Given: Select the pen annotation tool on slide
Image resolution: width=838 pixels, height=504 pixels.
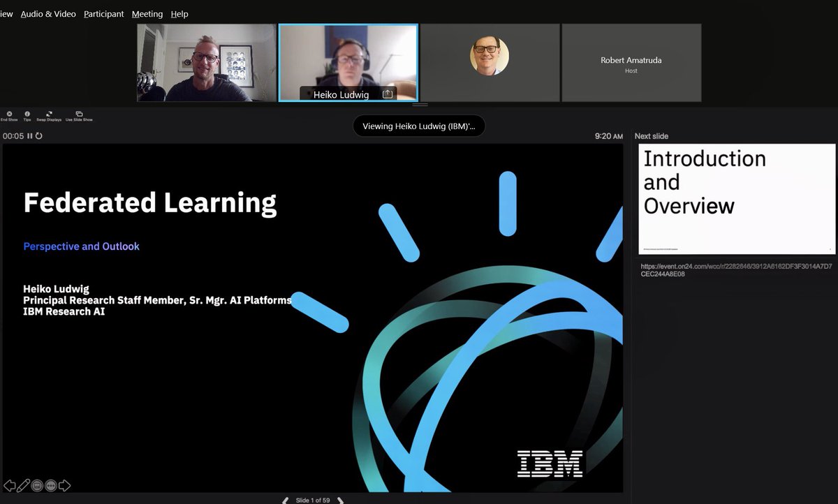Looking at the screenshot, I should tap(24, 485).
